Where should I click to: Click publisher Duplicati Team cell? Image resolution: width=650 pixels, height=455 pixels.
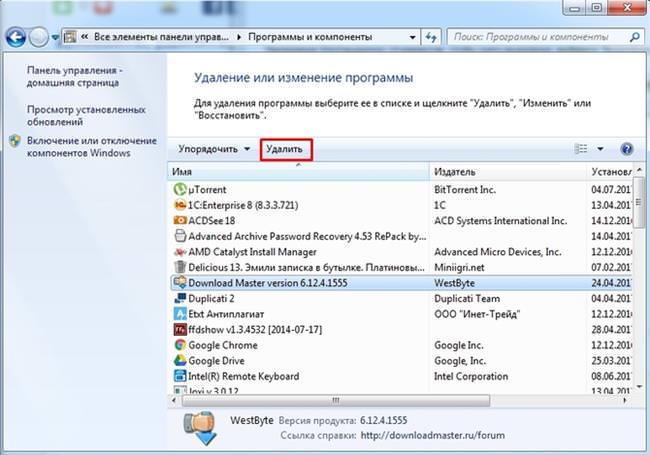[467, 298]
